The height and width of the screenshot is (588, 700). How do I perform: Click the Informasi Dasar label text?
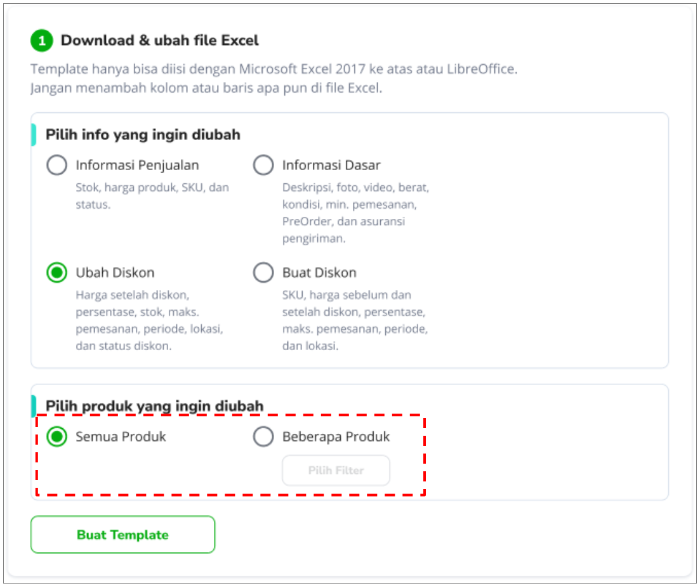331,165
